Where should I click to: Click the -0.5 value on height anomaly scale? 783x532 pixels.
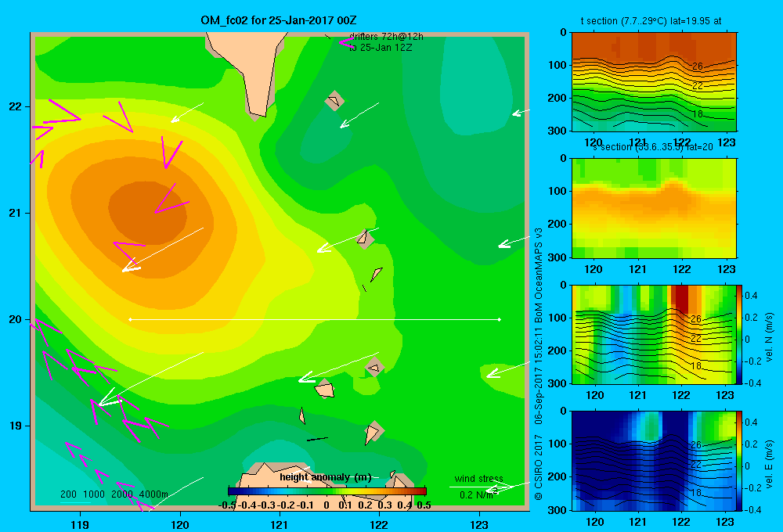coord(227,505)
